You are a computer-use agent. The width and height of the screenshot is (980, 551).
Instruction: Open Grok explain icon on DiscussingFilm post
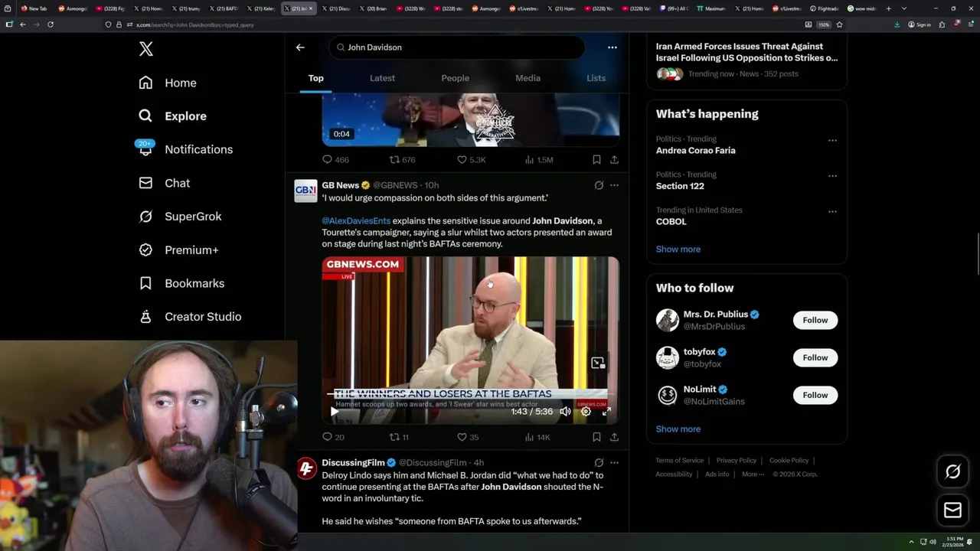599,463
